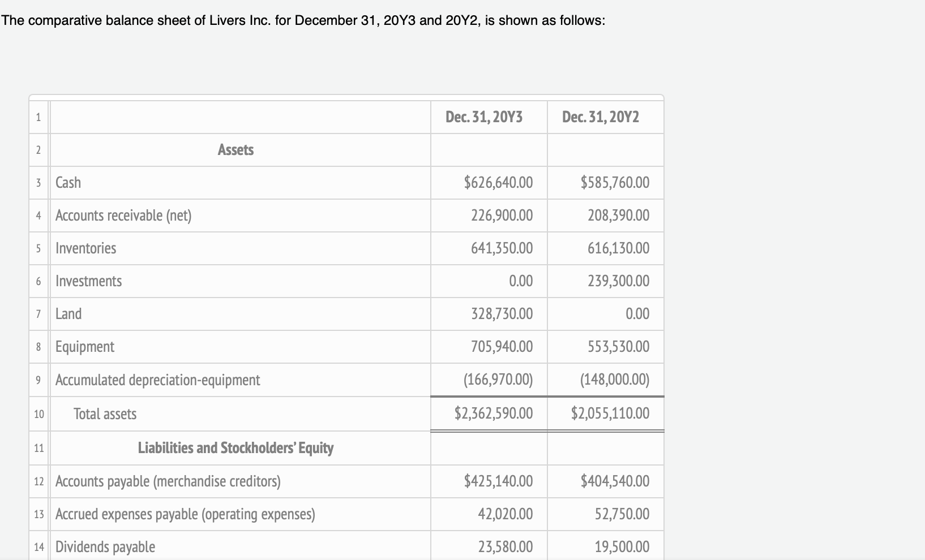
Task: Select the Land row label
Action: (x=68, y=314)
